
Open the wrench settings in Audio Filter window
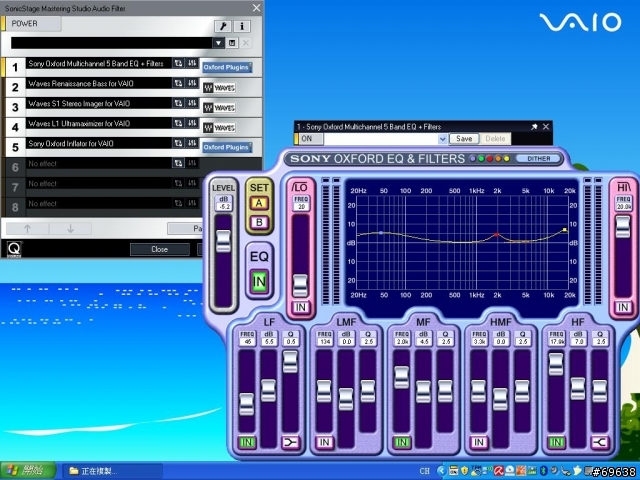click(x=223, y=27)
